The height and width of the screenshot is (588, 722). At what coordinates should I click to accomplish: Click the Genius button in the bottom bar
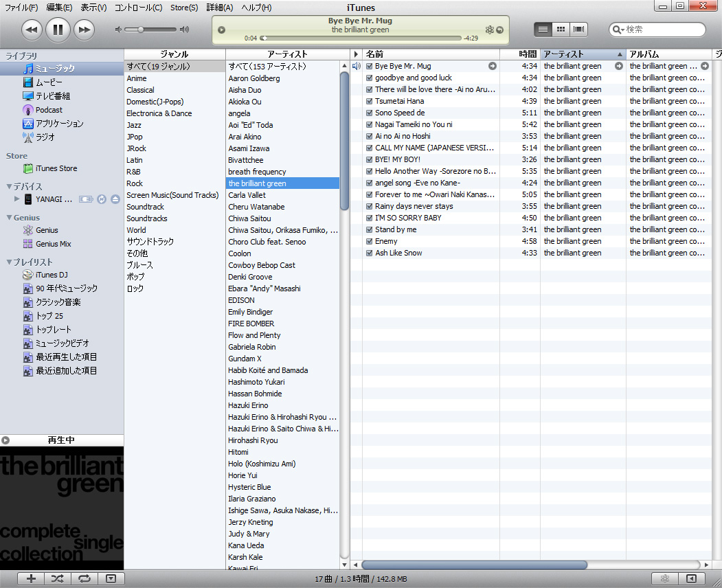click(665, 579)
